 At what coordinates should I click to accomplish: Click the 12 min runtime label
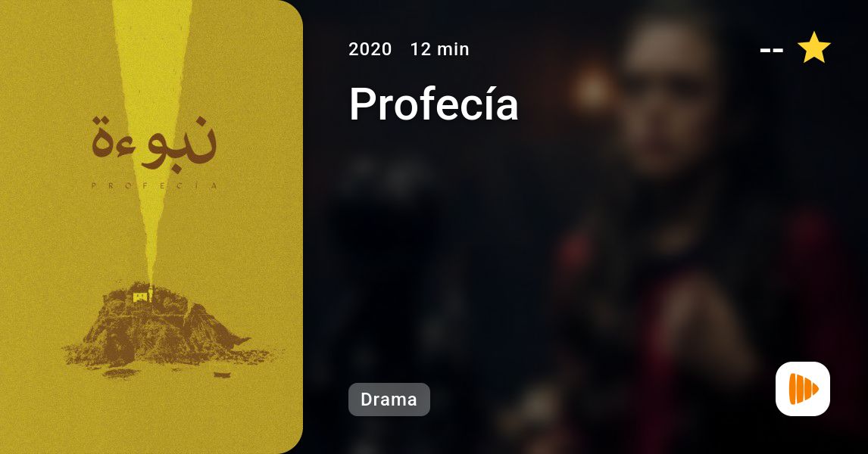[x=439, y=49]
